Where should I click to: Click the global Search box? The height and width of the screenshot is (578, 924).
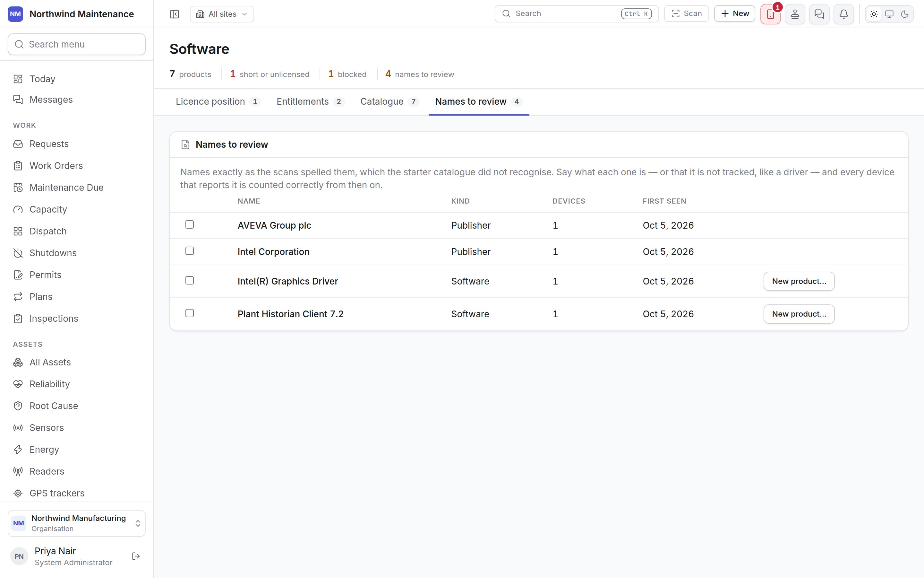click(577, 14)
